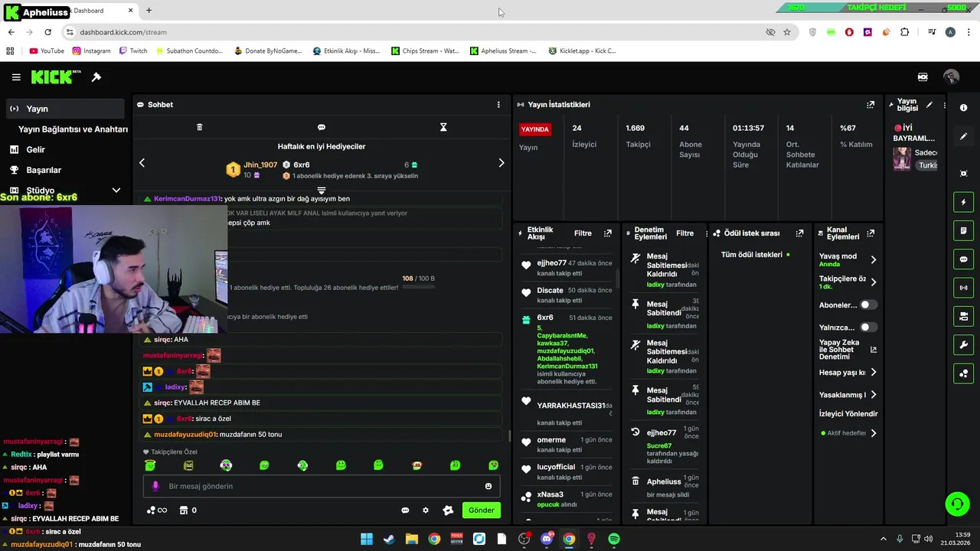Open the profile avatar in Kick header
The width and height of the screenshot is (980, 551).
click(x=951, y=77)
